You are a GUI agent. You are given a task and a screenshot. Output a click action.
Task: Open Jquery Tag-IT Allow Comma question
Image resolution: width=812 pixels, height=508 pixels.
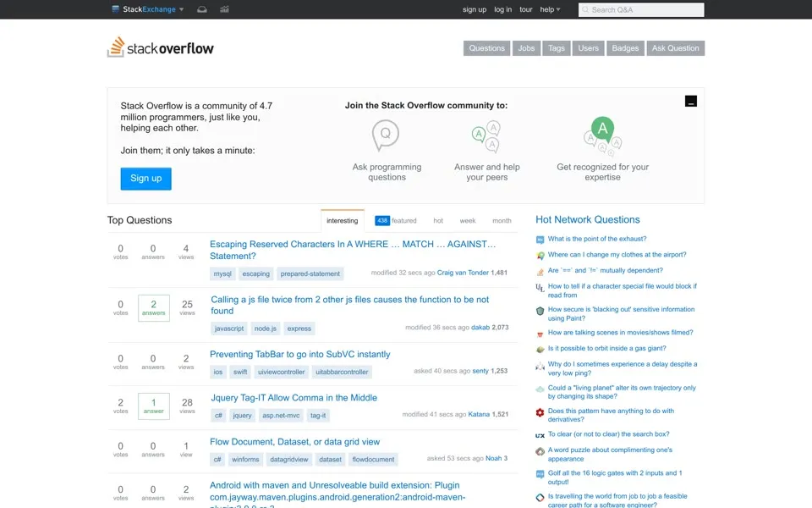pos(294,398)
